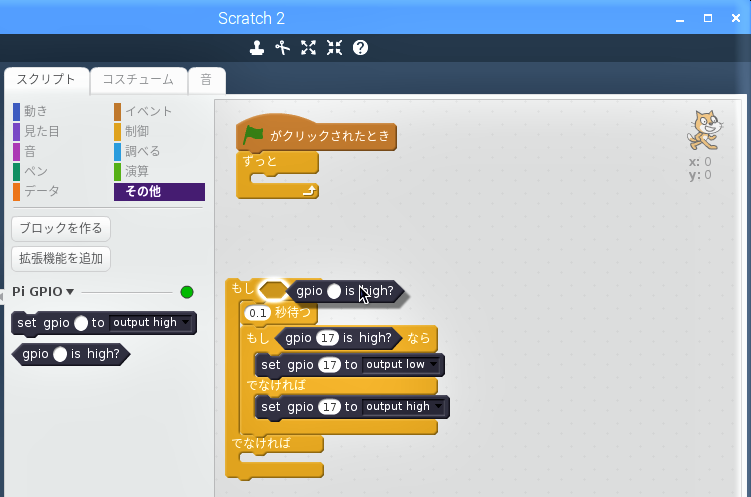This screenshot has width=751, height=497.
Task: Click the green Pi GPIO status indicator
Action: pos(187,292)
